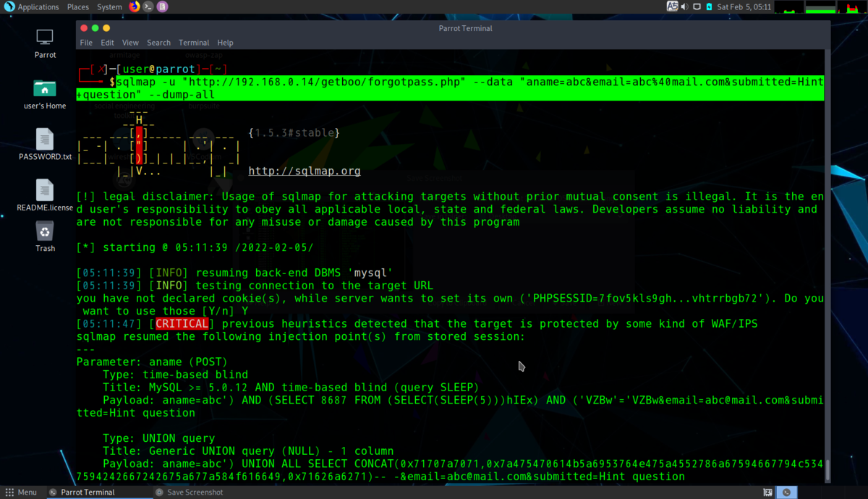The image size is (868, 499).
Task: Close the Parrot Terminal window
Action: pos(84,28)
